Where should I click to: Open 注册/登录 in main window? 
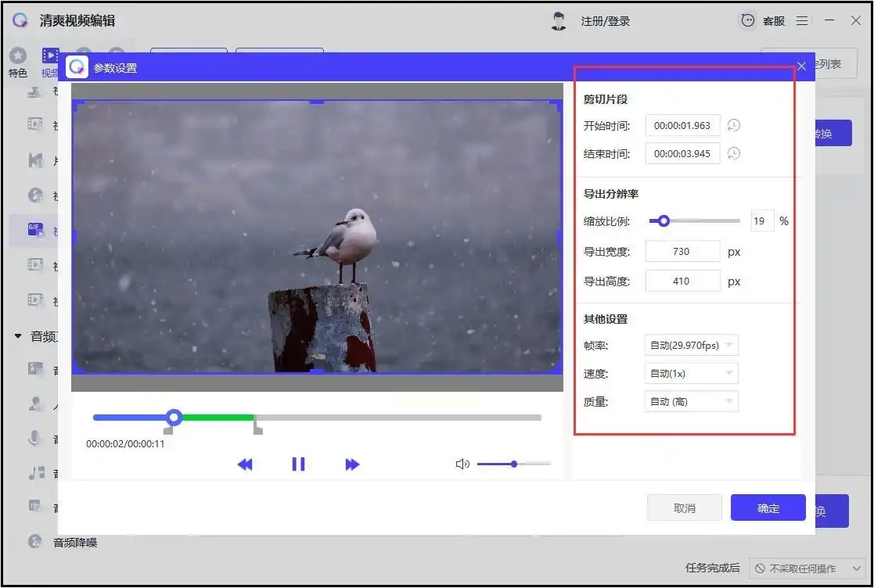pos(606,21)
